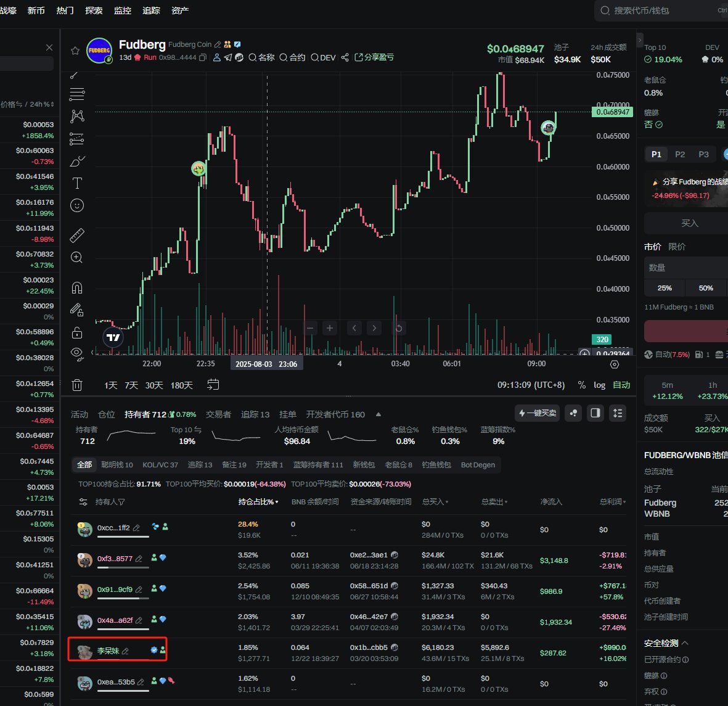Toggle the log scale on the chart
The image size is (728, 706).
[x=599, y=385]
